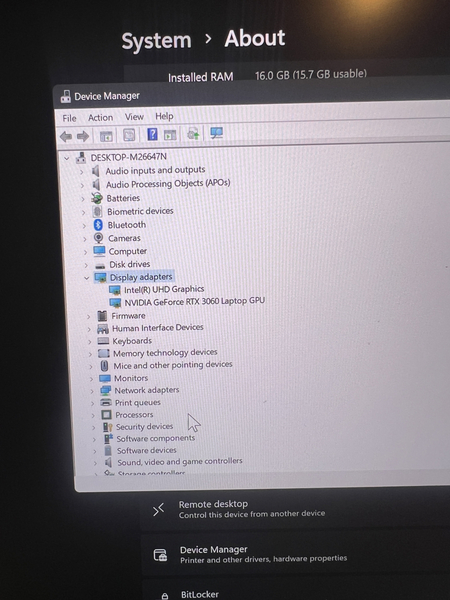Screen dimensions: 450x600
Task: Go to System breadcrumb link
Action: 156,41
